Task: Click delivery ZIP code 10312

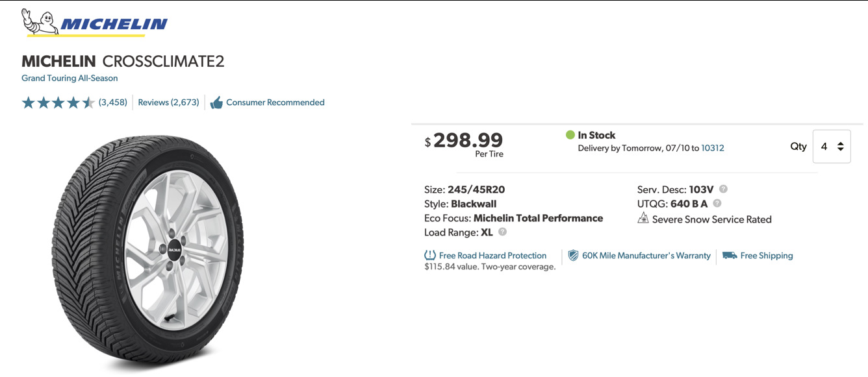Action: 713,148
